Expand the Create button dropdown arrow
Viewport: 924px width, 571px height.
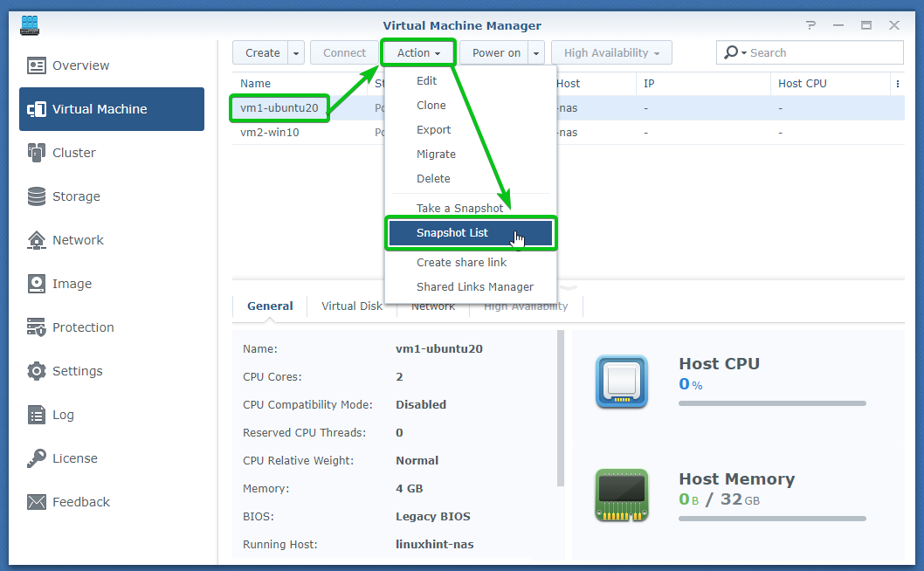(x=296, y=53)
